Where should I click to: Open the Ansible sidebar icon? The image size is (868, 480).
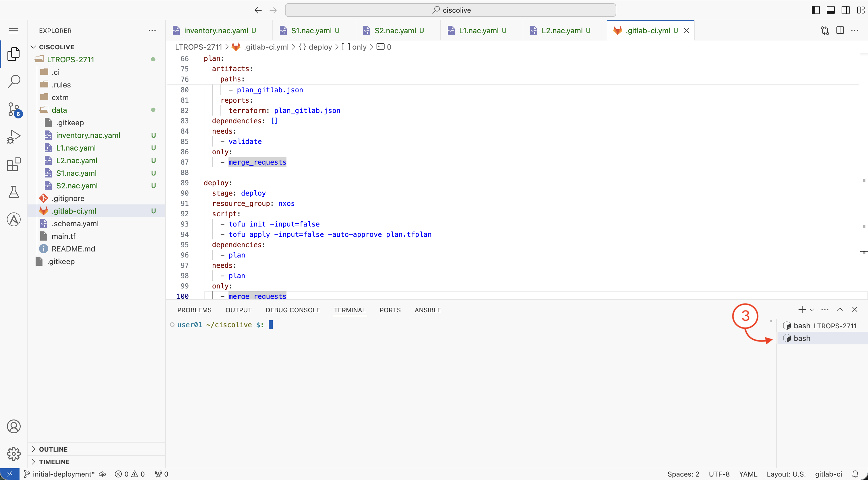point(14,219)
